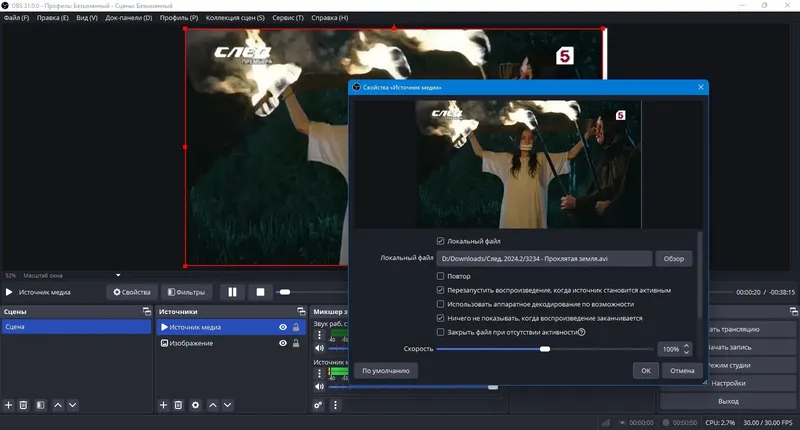
Task: Open Настройки settings button
Action: (728, 383)
